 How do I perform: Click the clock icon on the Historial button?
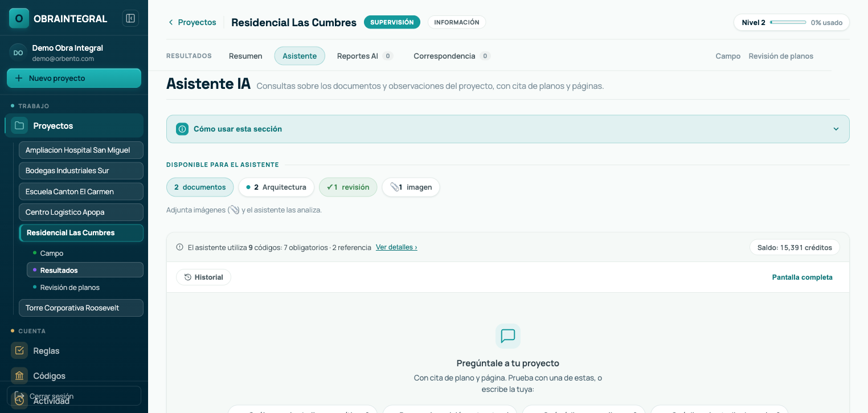coord(188,277)
